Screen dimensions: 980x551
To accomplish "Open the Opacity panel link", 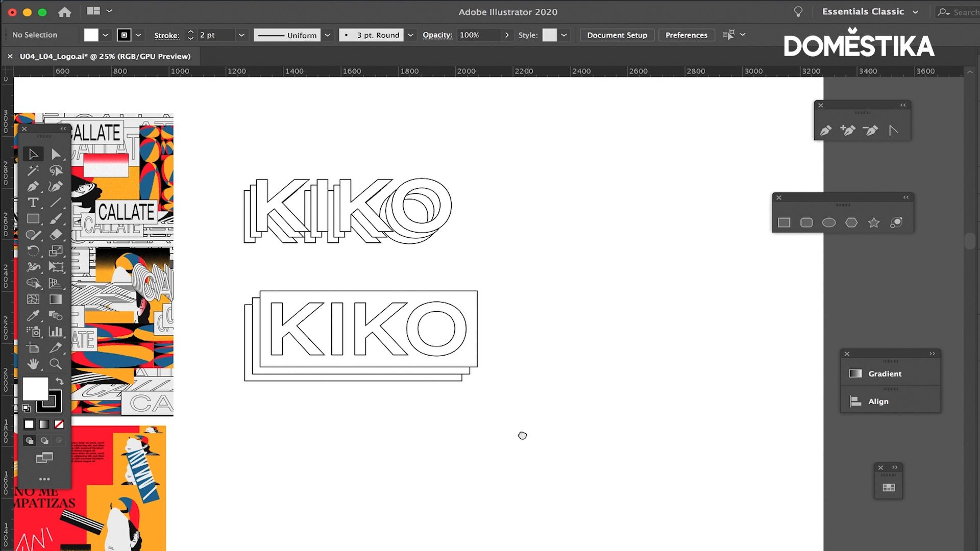I will tap(437, 35).
